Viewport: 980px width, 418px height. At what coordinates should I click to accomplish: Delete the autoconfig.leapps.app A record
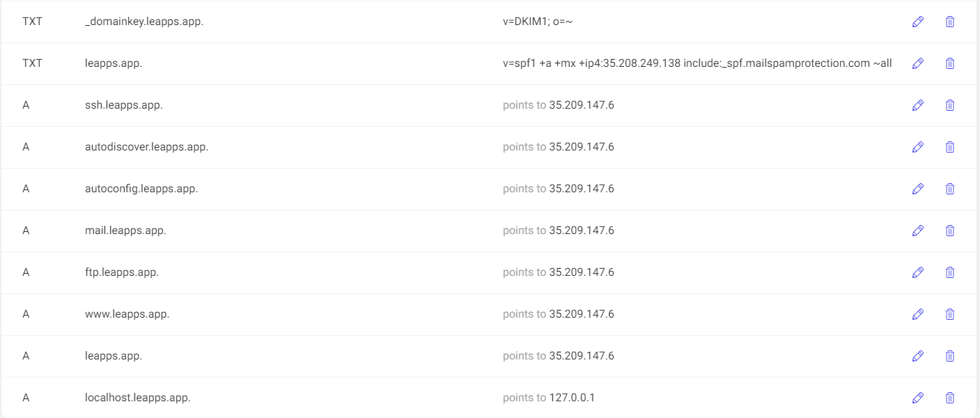pyautogui.click(x=949, y=189)
